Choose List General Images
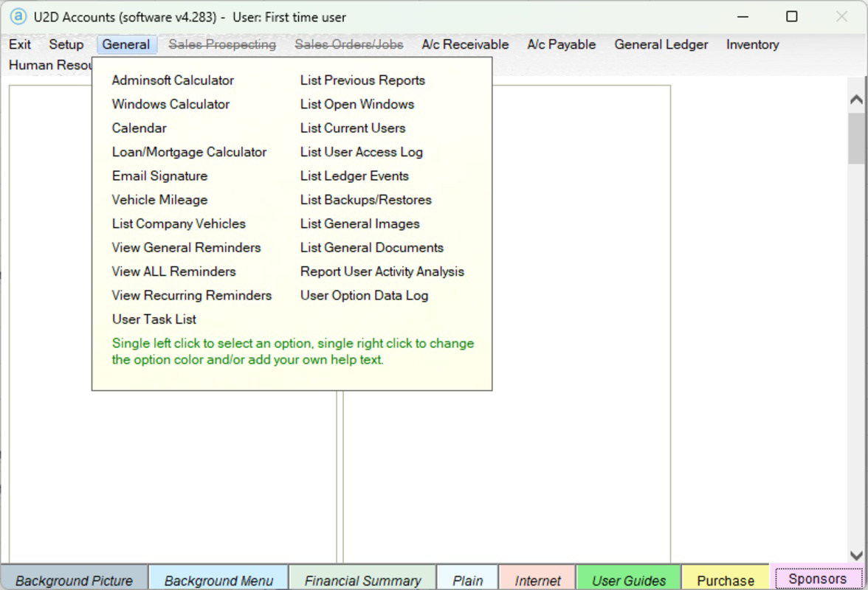 coord(360,223)
